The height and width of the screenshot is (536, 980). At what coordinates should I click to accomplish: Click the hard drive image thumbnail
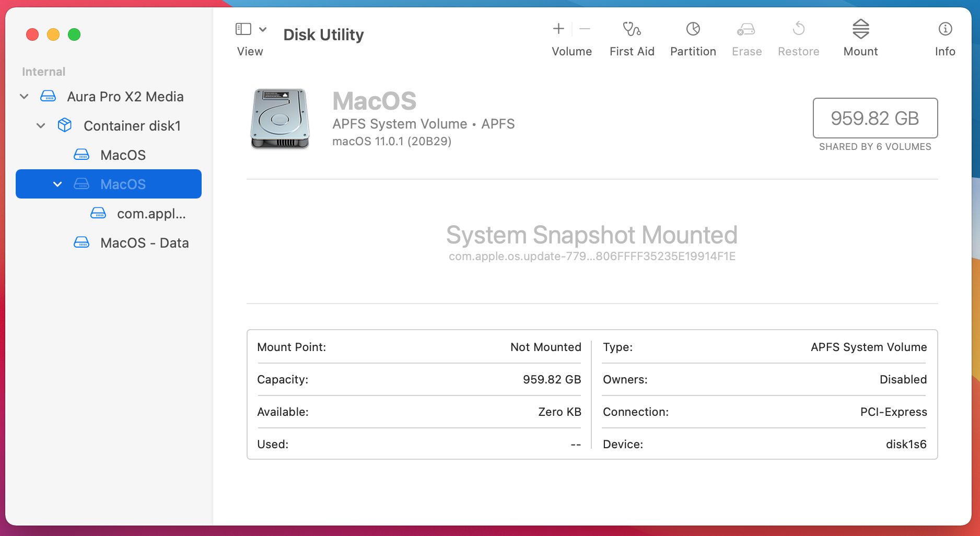click(x=280, y=119)
